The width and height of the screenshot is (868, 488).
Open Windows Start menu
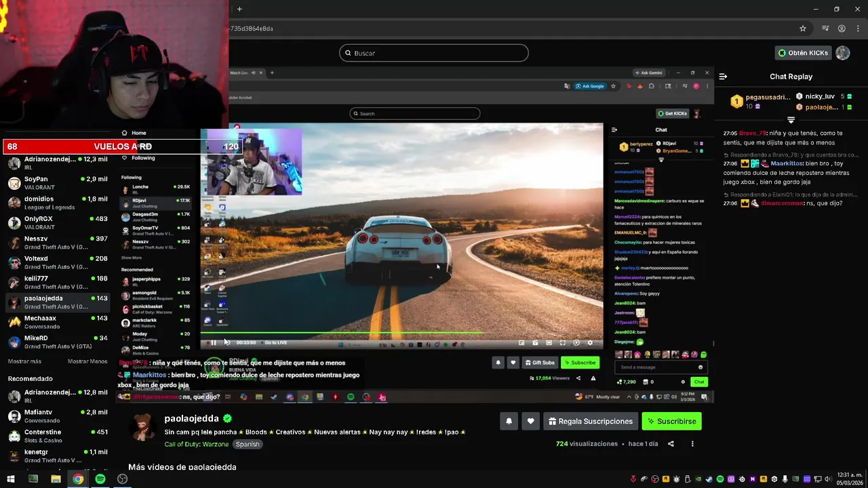pyautogui.click(x=10, y=479)
